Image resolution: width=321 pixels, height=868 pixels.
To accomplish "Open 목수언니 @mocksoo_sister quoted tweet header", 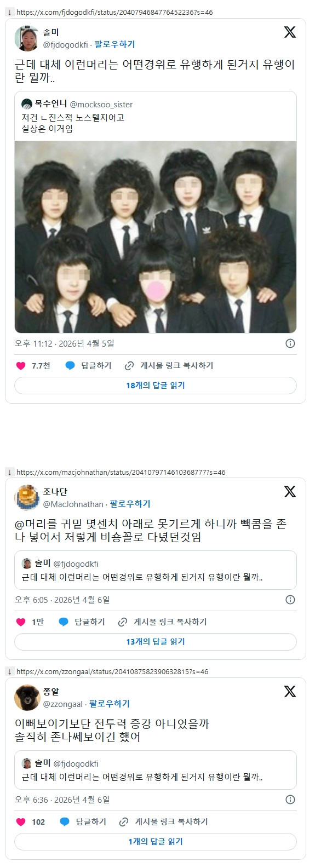I will (x=77, y=104).
